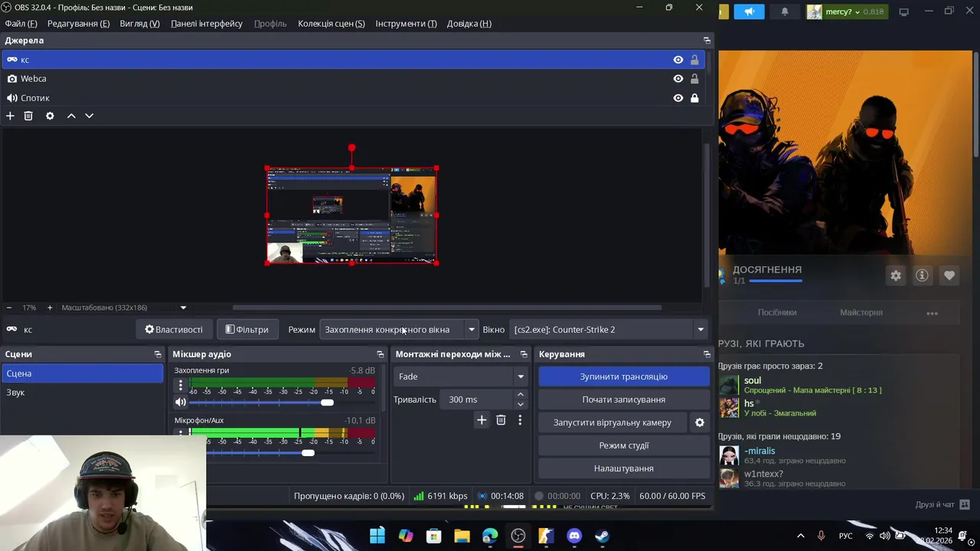Open Панелі інтерфейсу menu
The width and height of the screenshot is (980, 551).
click(x=207, y=24)
